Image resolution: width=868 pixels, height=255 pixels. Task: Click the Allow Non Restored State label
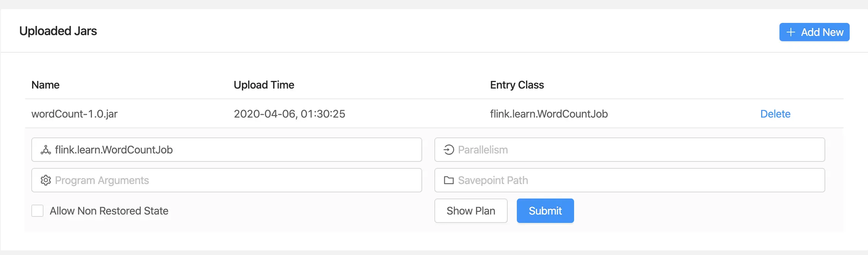(x=109, y=211)
